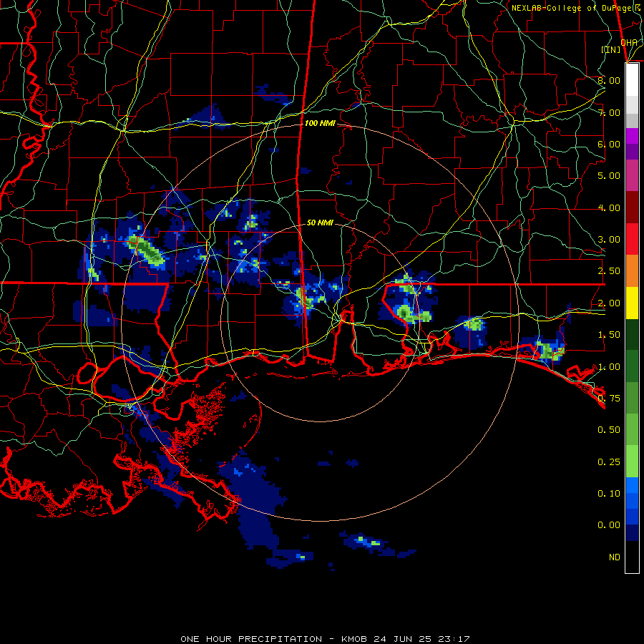Click the 1.00 legend value
This screenshot has width=644, height=644.
(609, 367)
